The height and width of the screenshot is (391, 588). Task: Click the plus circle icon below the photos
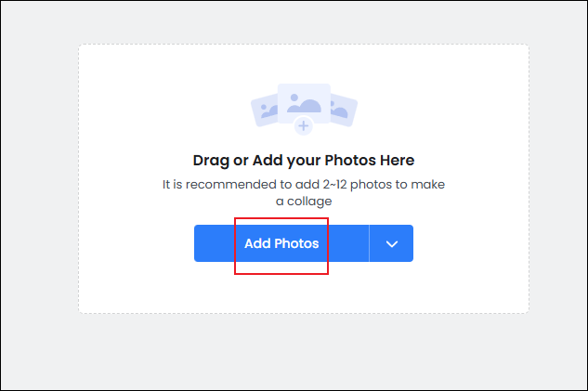pyautogui.click(x=303, y=126)
